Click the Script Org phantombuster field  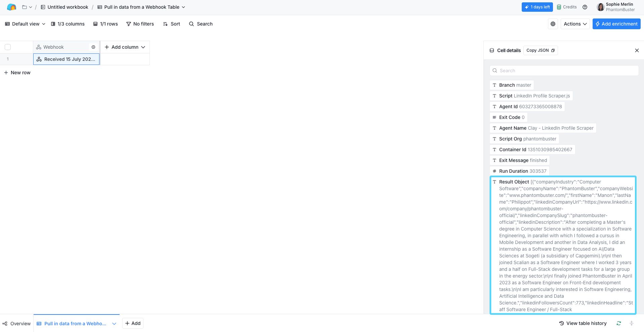pyautogui.click(x=524, y=139)
